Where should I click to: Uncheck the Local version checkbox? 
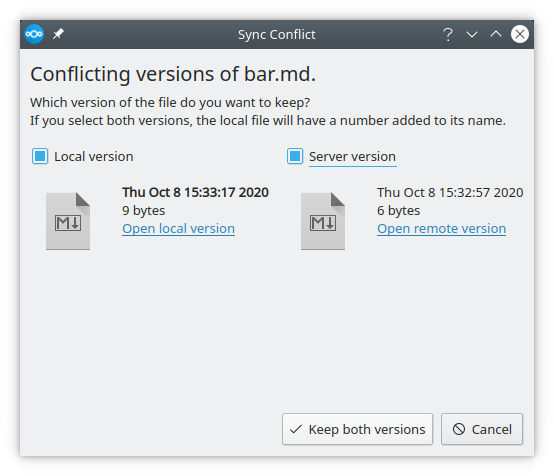click(40, 156)
